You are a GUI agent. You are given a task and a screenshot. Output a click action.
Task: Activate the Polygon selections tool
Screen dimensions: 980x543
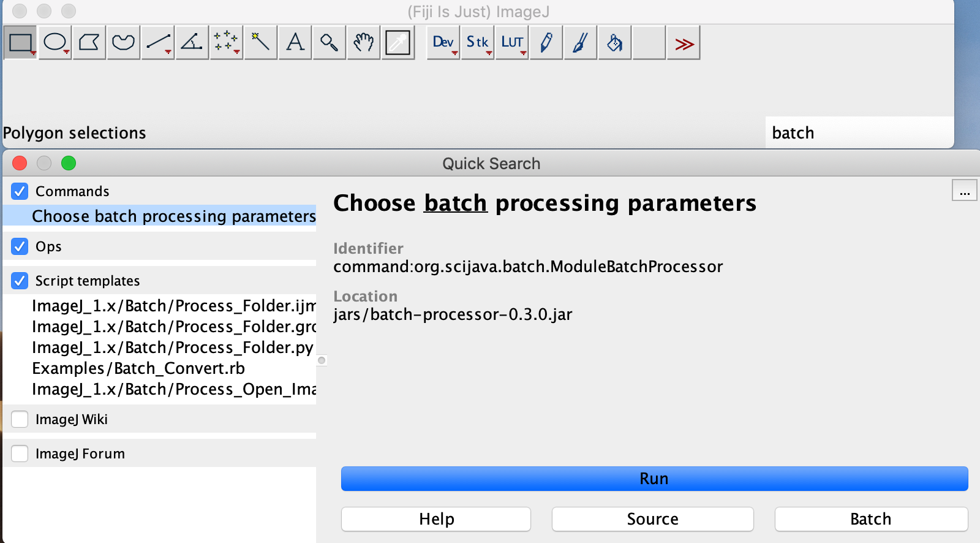pyautogui.click(x=88, y=42)
